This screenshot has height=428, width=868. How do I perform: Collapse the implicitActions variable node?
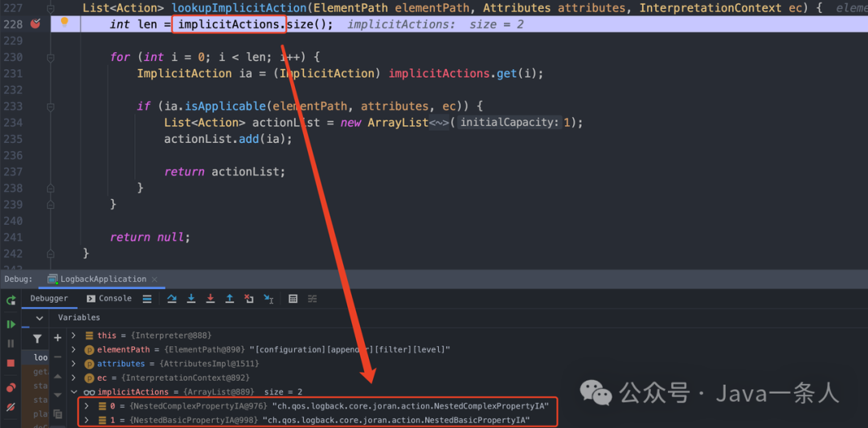tap(74, 392)
